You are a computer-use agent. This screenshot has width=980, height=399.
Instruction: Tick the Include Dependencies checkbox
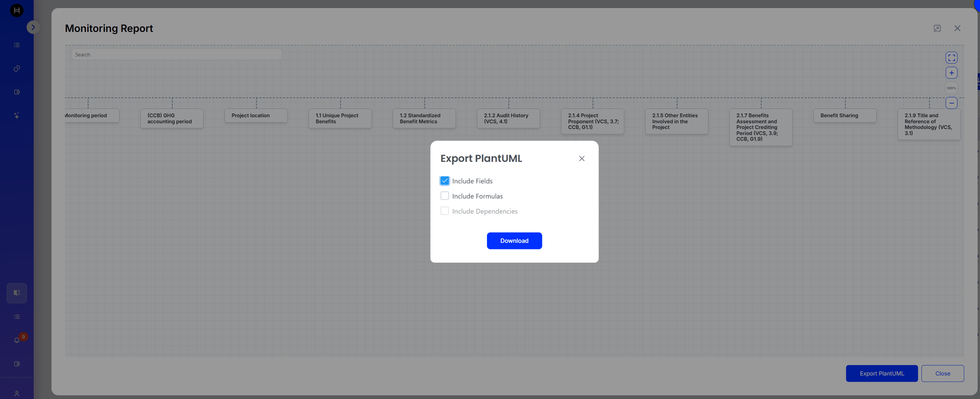click(444, 211)
